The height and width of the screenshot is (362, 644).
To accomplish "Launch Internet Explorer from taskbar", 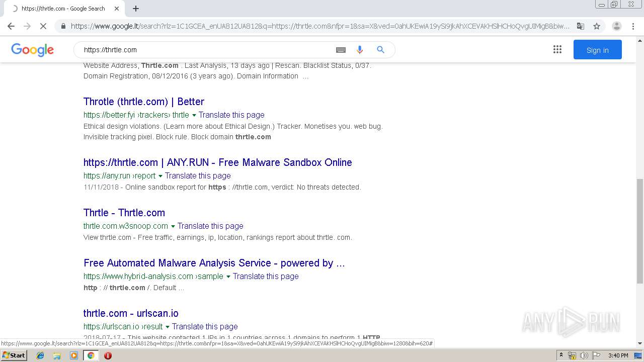I will [40, 355].
